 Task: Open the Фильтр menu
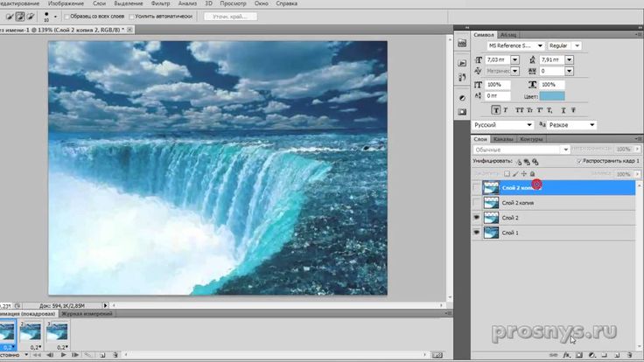pos(160,3)
